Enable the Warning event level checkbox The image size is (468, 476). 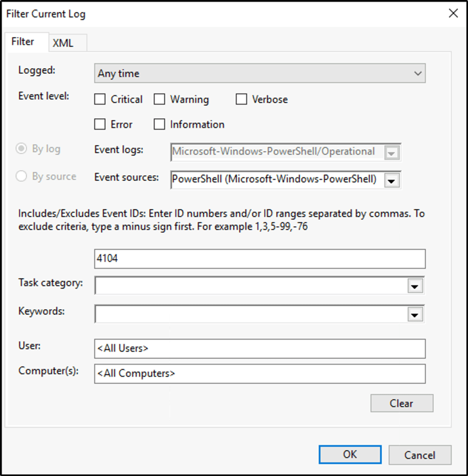click(159, 99)
